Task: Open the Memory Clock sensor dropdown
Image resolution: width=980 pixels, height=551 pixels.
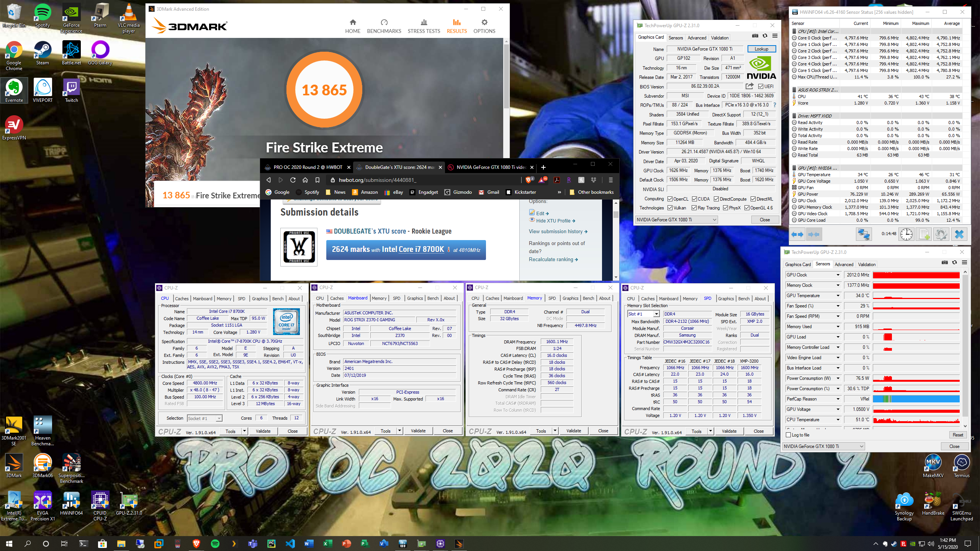Action: click(838, 285)
